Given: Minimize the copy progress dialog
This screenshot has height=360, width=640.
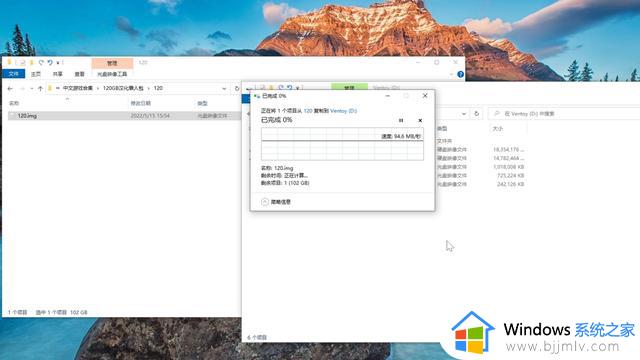Looking at the screenshot, I should coord(387,96).
